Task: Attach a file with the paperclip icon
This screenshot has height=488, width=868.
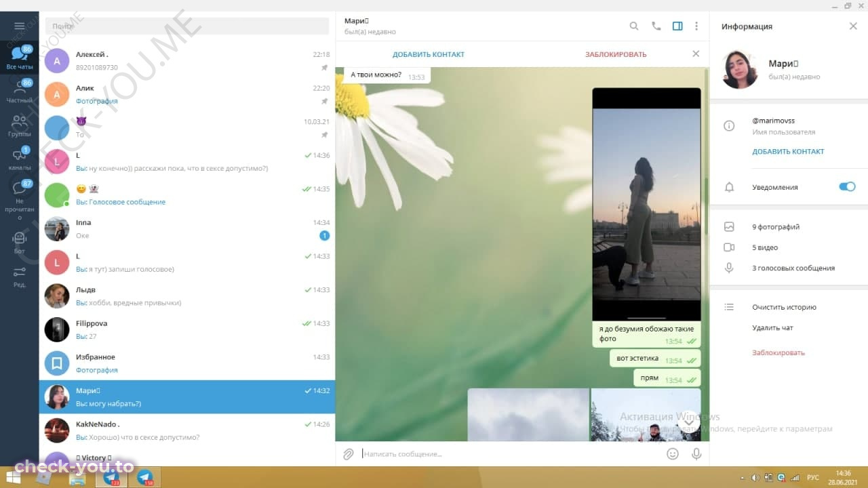Action: point(349,453)
